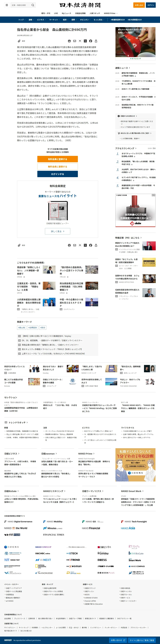This screenshot has height=644, width=160.
Task: Open the トレンドウオッチ heading link
Action: [18, 423]
